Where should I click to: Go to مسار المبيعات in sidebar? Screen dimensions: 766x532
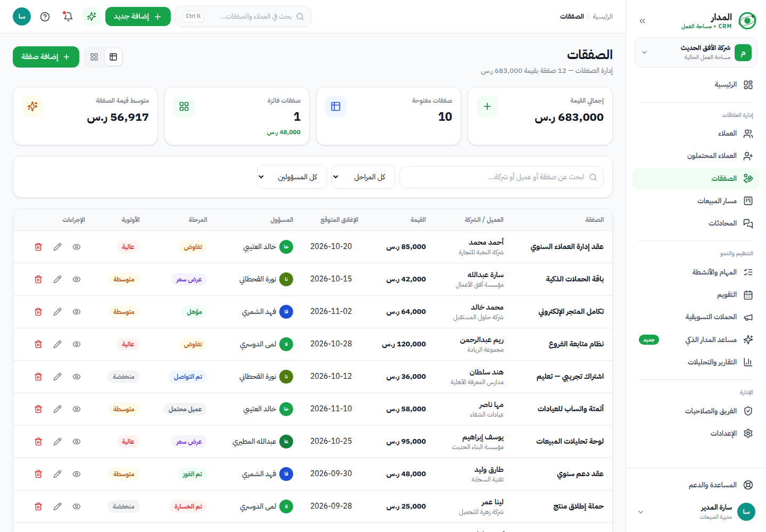click(x=696, y=201)
